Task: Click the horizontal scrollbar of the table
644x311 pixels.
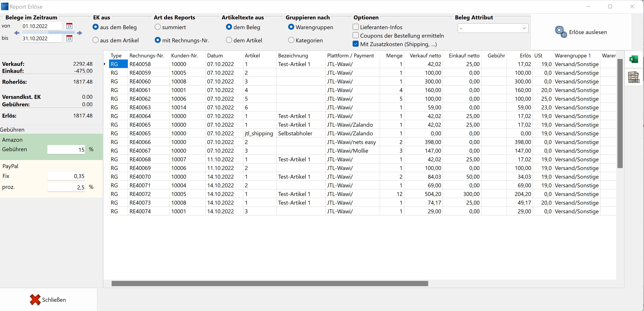Action: (x=270, y=283)
